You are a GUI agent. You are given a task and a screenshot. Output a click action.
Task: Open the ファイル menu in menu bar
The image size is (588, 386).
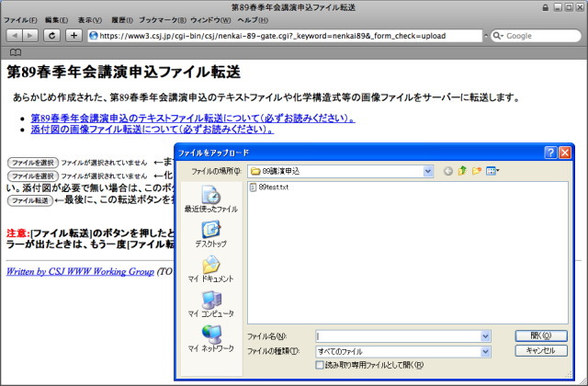21,19
